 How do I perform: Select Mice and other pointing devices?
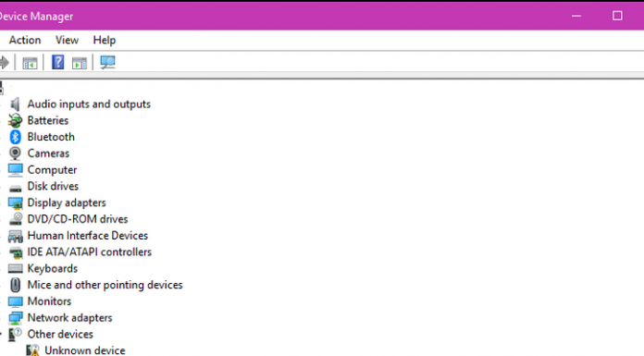pos(105,285)
